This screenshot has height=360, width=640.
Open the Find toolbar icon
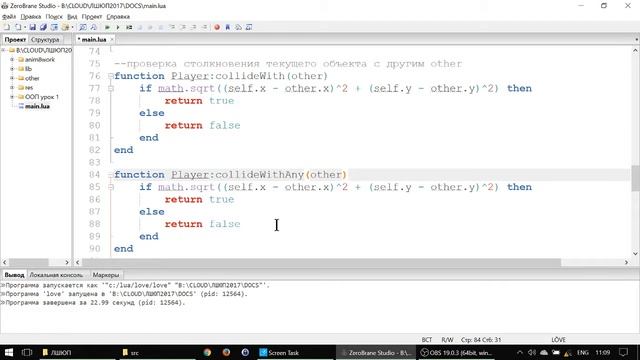(83, 27)
